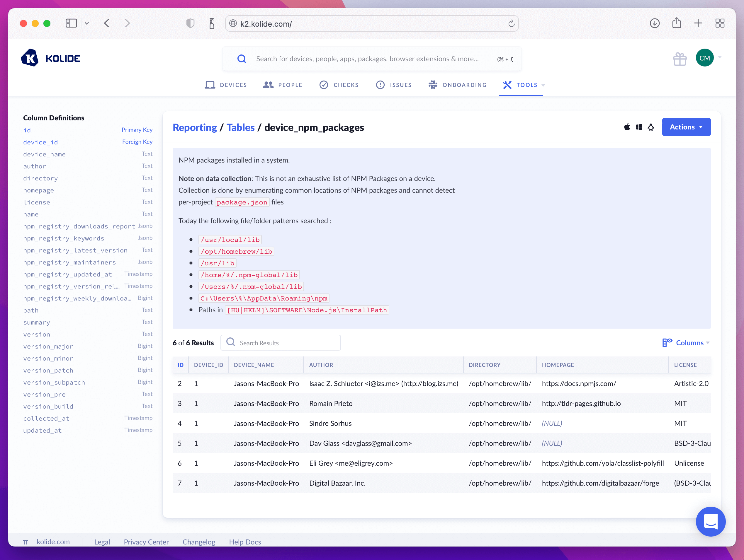Reload the page with refresh icon

[x=511, y=23]
